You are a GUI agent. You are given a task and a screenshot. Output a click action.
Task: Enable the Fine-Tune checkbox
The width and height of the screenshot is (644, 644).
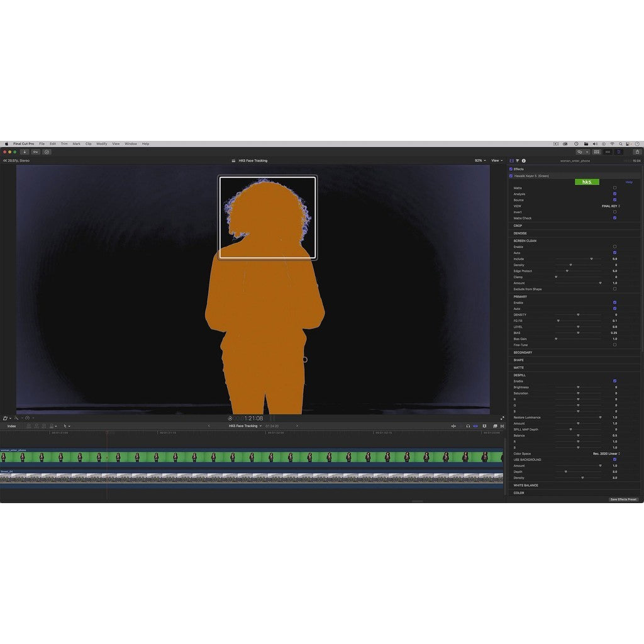615,345
